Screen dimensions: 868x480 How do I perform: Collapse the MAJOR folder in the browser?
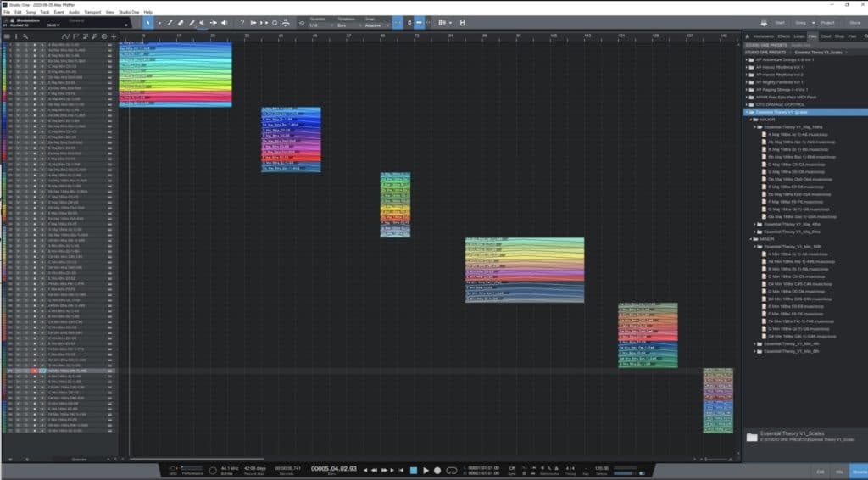point(751,120)
